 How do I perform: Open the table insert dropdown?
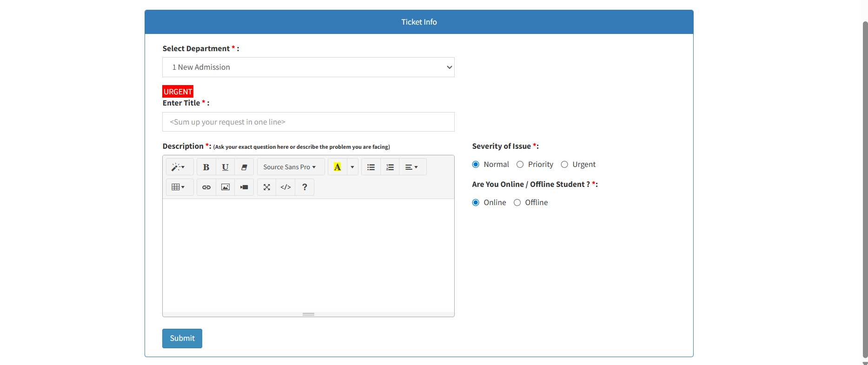178,187
